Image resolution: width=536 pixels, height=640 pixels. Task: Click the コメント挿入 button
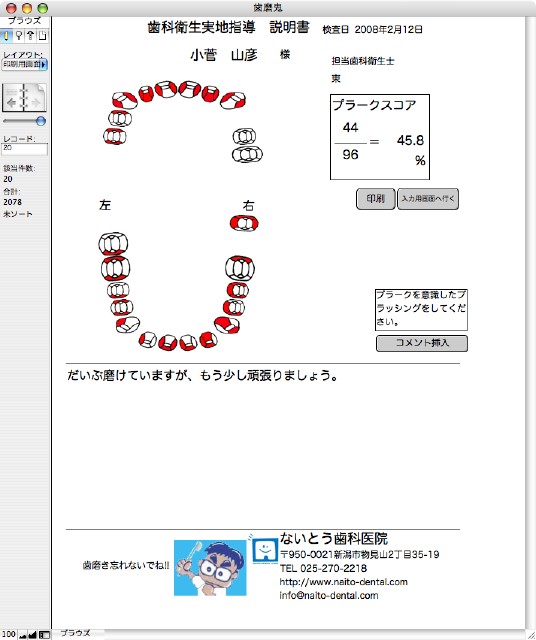(x=422, y=343)
